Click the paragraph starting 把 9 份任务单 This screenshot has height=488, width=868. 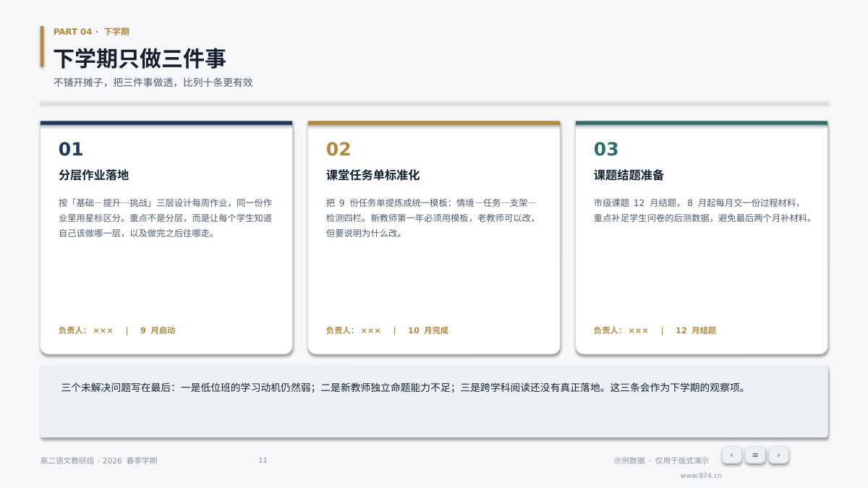[432, 218]
